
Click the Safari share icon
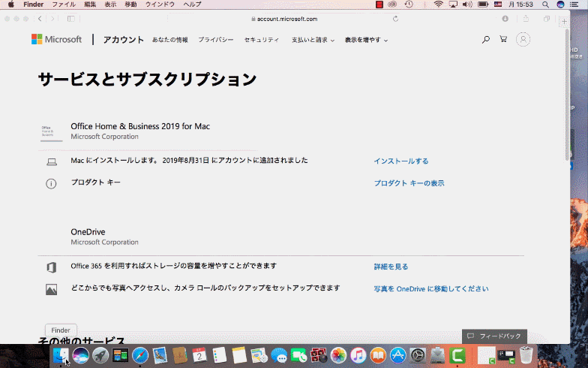pos(526,19)
